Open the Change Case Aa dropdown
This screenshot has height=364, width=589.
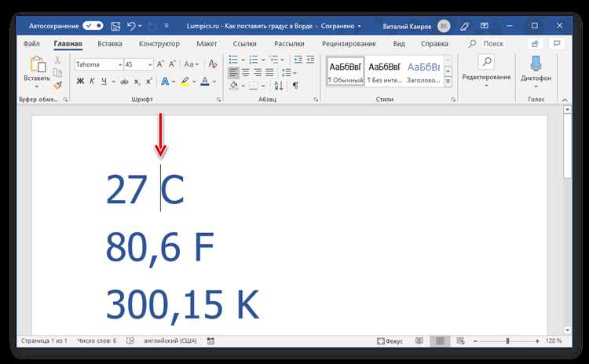191,64
